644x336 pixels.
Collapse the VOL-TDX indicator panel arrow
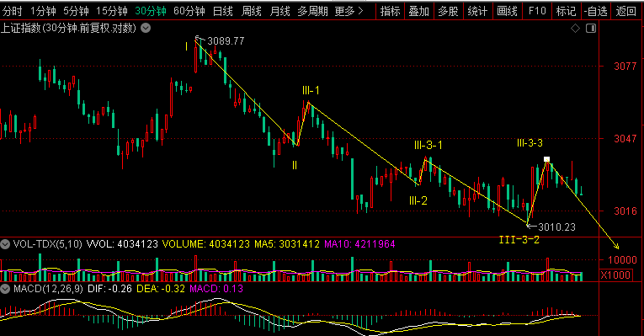[x=5, y=244]
